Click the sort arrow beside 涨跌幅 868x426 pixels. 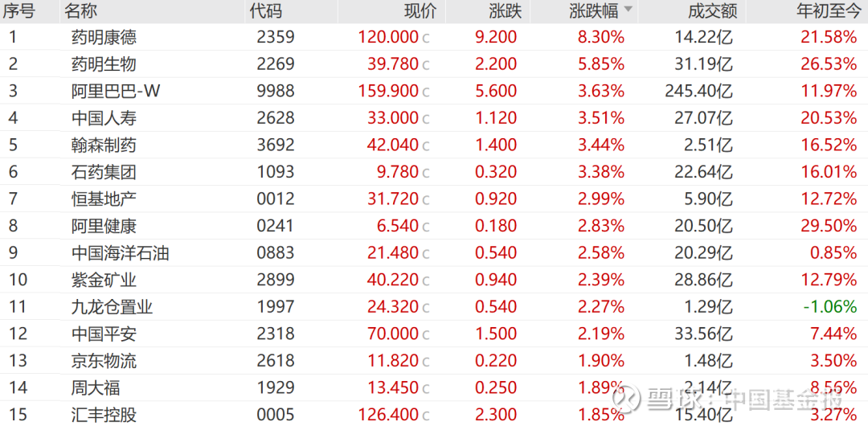pos(628,10)
